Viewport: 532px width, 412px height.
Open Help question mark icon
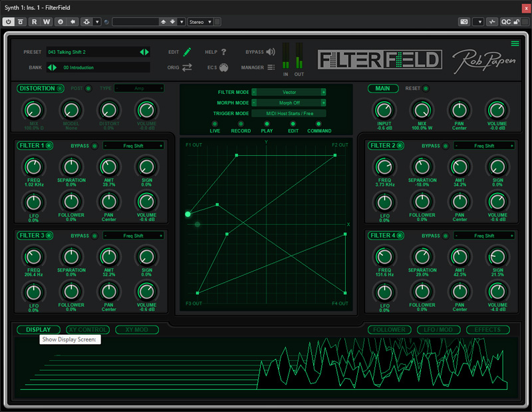223,52
